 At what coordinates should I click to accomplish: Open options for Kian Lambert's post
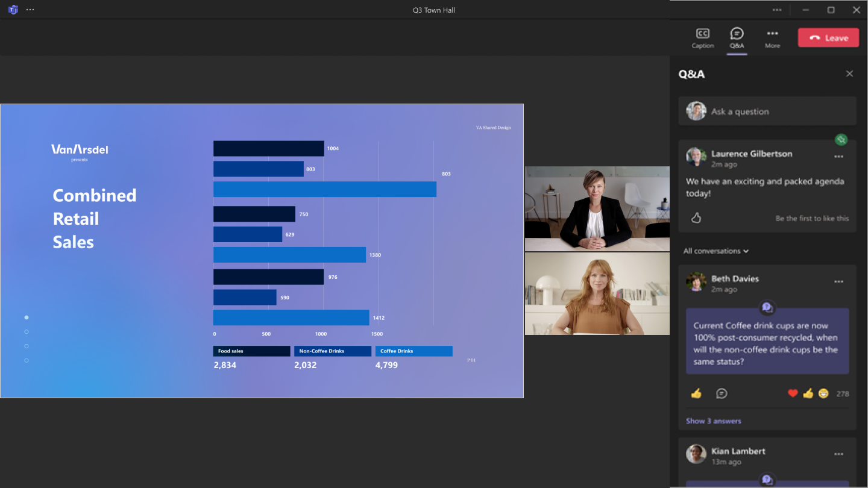(x=838, y=454)
